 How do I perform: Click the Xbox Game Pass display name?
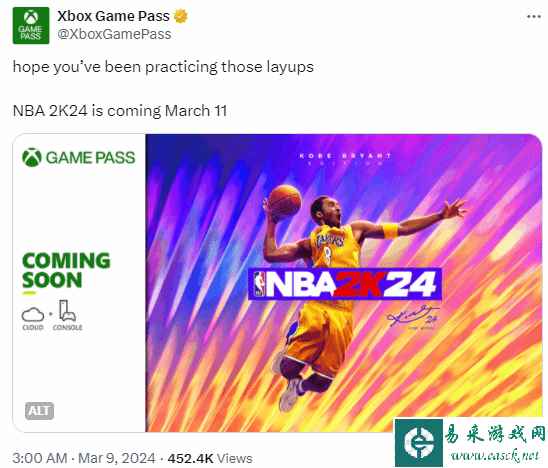[x=113, y=16]
